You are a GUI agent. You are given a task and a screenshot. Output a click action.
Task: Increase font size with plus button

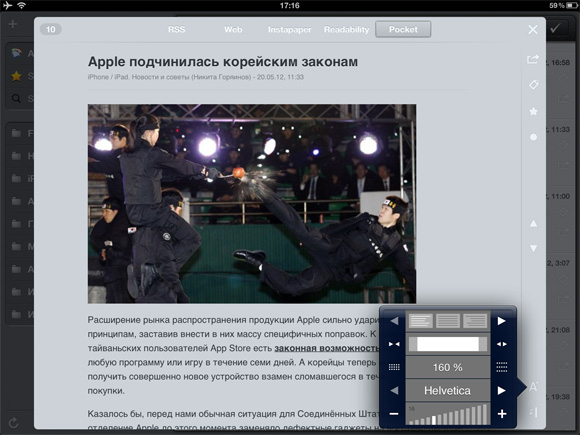[x=502, y=414]
